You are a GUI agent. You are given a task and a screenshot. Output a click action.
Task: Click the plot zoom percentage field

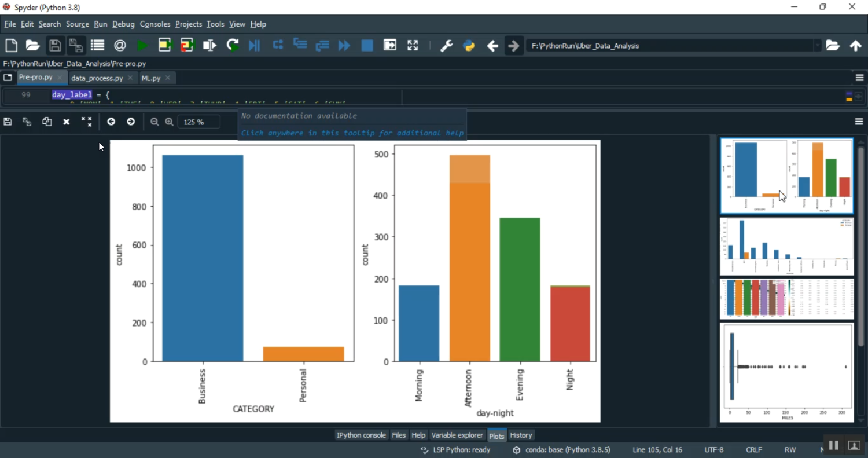tap(198, 122)
